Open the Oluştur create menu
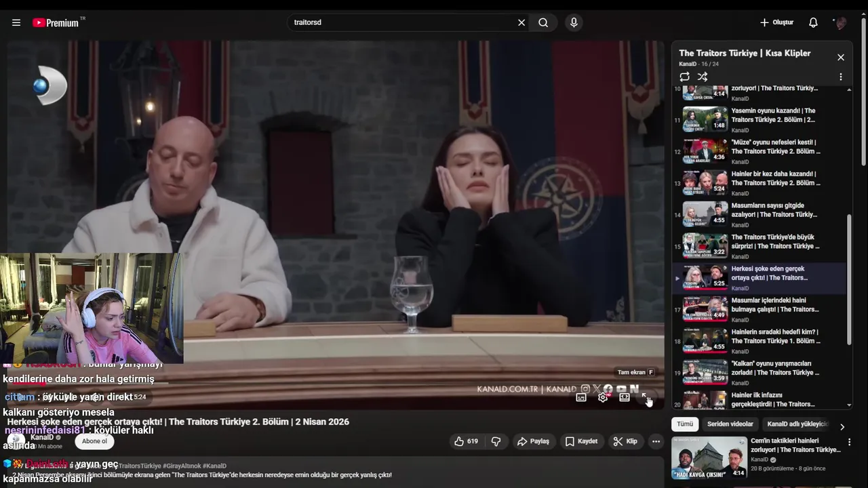Viewport: 868px width, 488px height. pos(776,22)
